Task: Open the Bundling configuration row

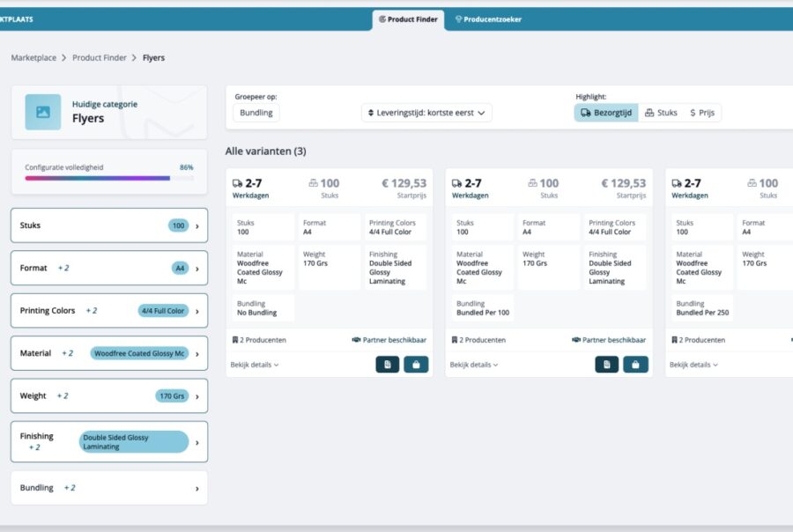Action: coord(109,488)
